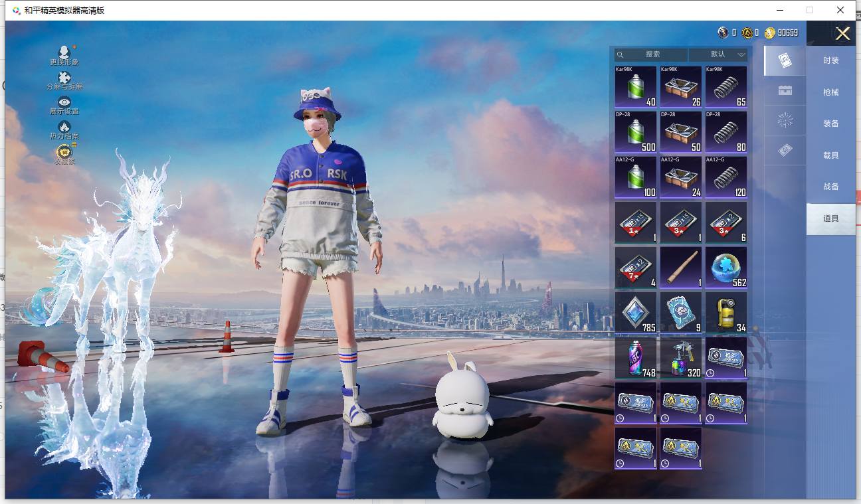
Task: Click the search field labeled 搜索
Action: 651,54
